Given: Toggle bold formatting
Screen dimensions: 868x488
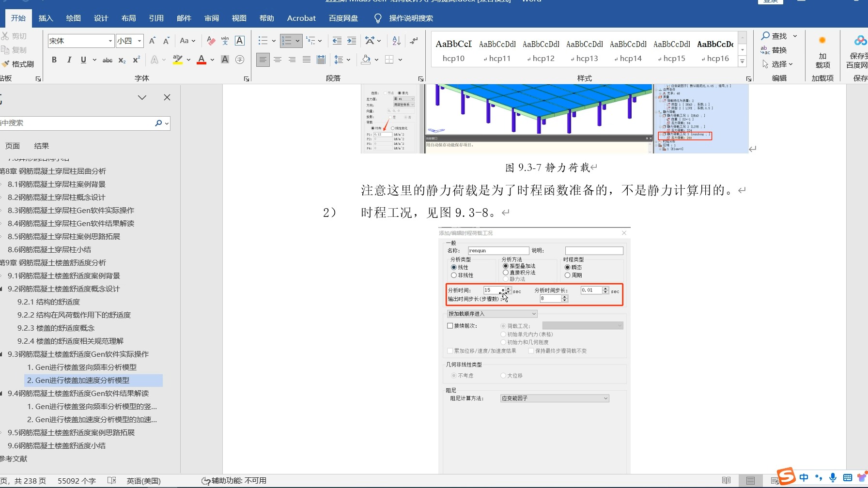Looking at the screenshot, I should (x=54, y=60).
